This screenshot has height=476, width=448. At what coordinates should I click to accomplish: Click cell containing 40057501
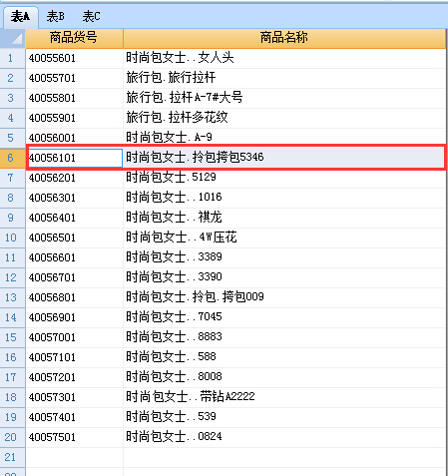(74, 437)
